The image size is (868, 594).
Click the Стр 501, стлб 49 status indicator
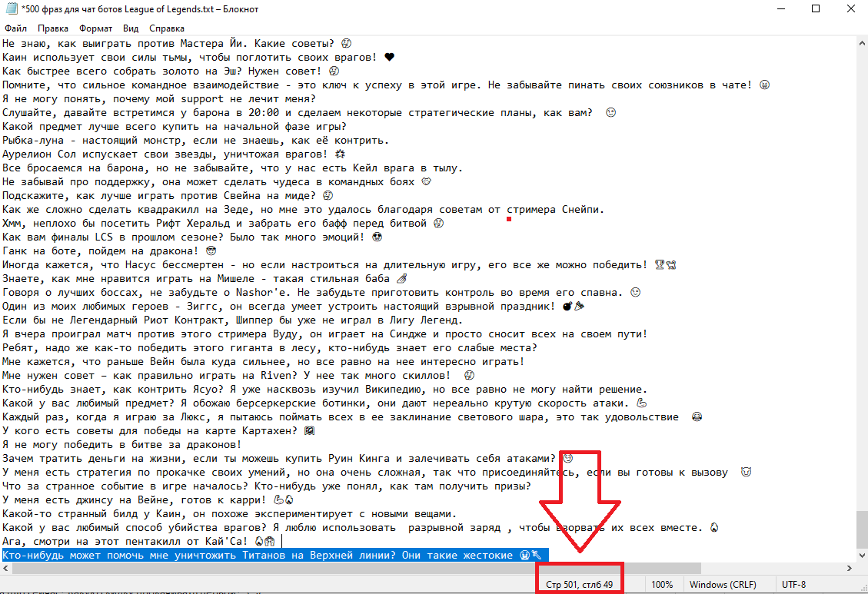[x=579, y=585]
